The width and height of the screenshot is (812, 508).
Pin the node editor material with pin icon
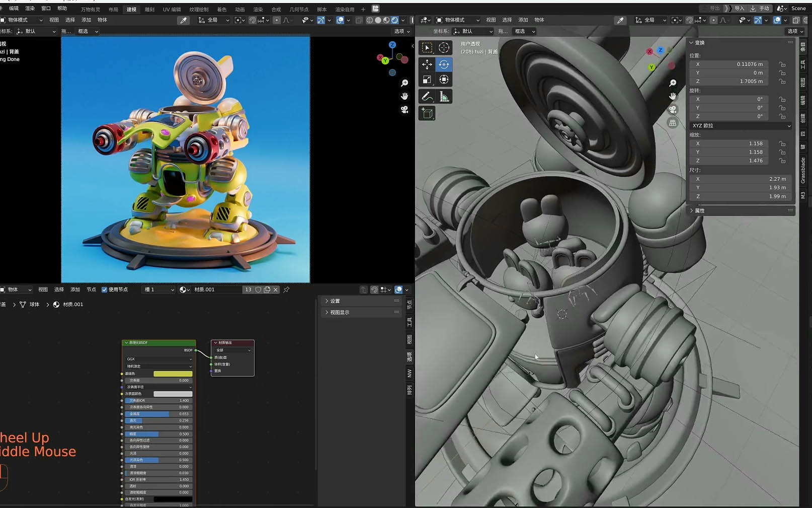pyautogui.click(x=286, y=289)
